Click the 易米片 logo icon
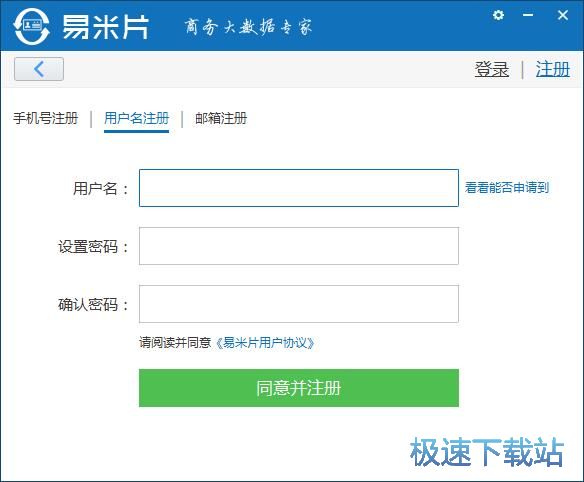584x482 pixels. click(x=32, y=26)
